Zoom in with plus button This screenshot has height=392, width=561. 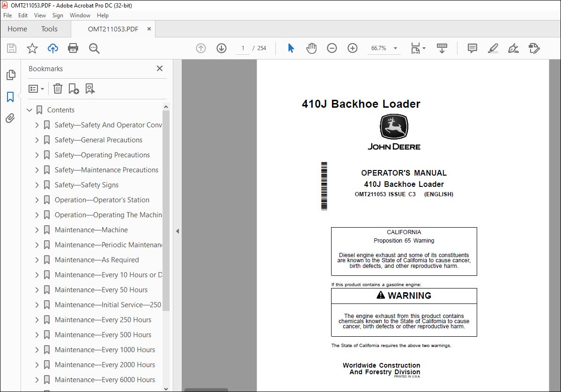[353, 48]
